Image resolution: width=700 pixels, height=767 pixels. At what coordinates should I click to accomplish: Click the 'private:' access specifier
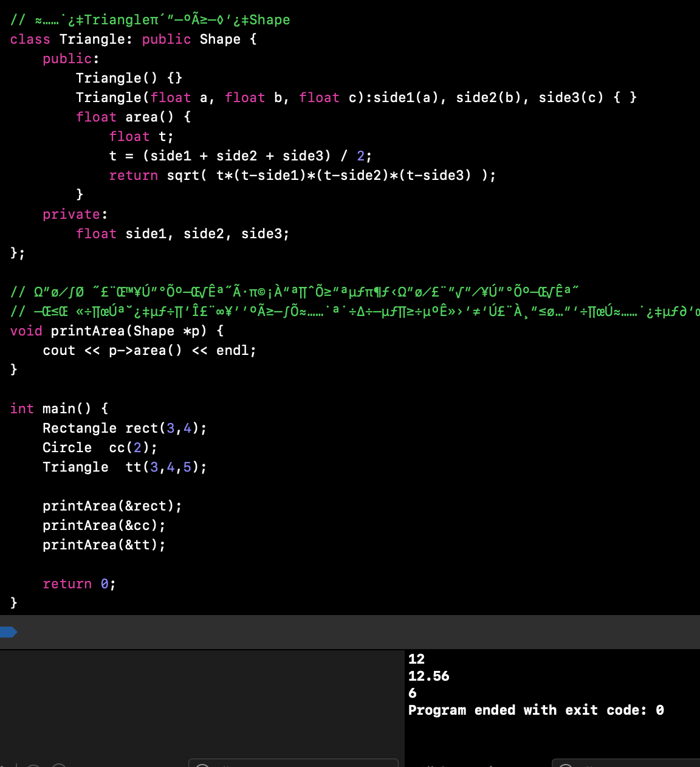tap(75, 215)
